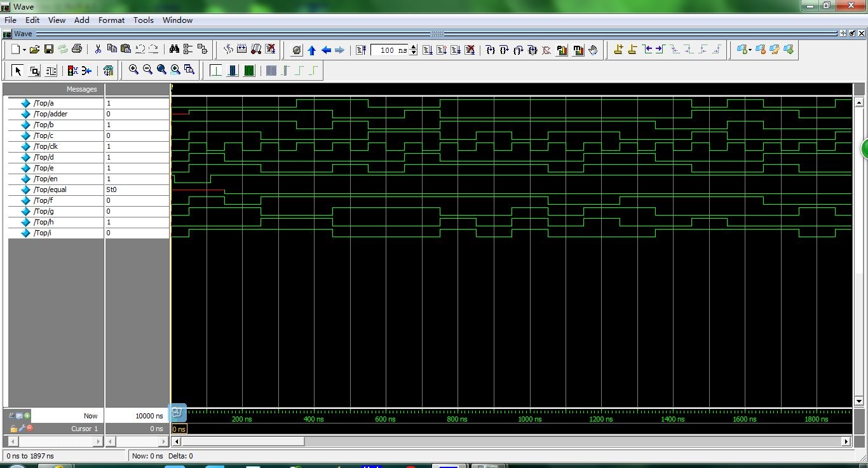Click the red Remove Cursor minus icon

(30, 428)
